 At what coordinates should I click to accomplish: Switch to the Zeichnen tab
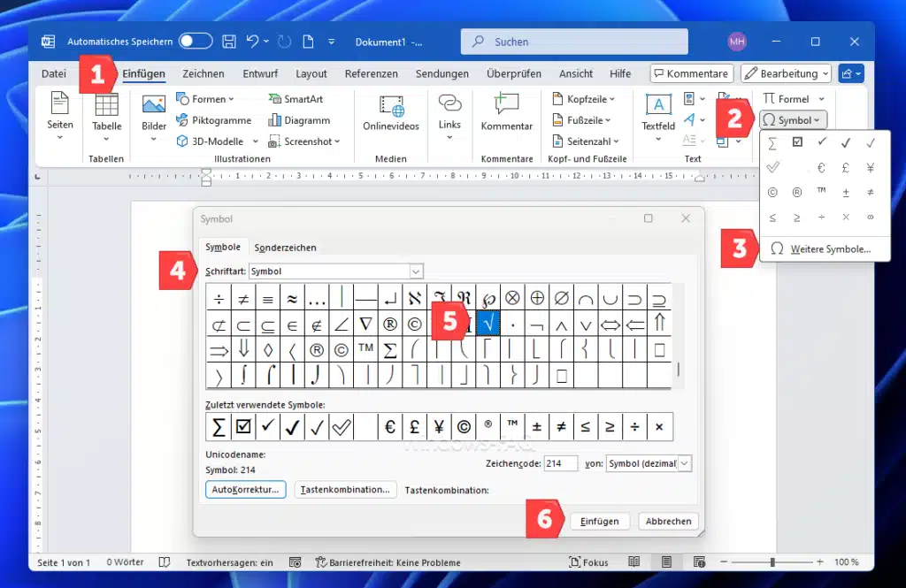(x=203, y=73)
